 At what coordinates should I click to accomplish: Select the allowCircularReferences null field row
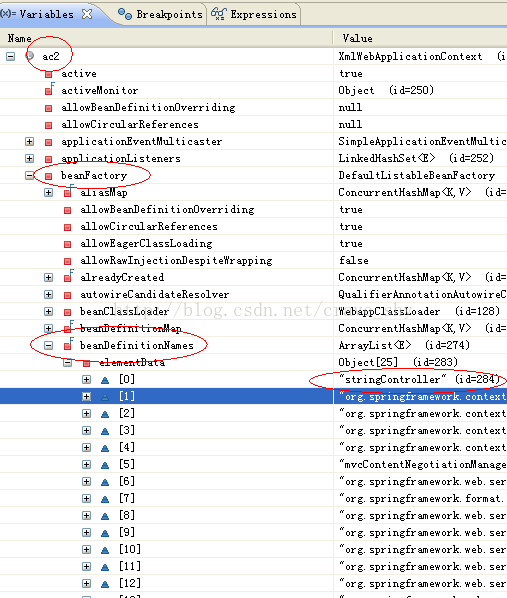[x=253, y=125]
